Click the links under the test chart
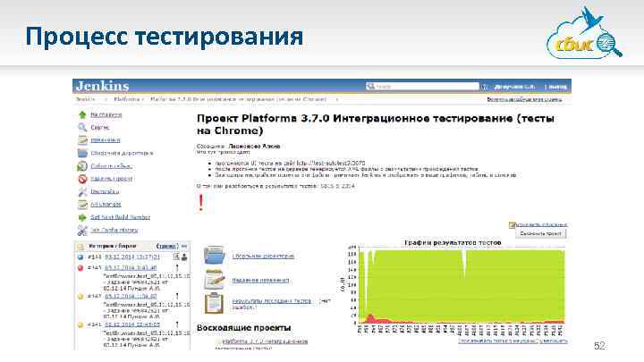 [x=513, y=341]
